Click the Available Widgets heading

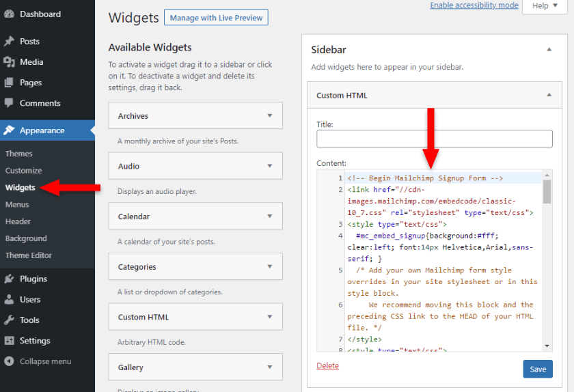[x=150, y=48]
